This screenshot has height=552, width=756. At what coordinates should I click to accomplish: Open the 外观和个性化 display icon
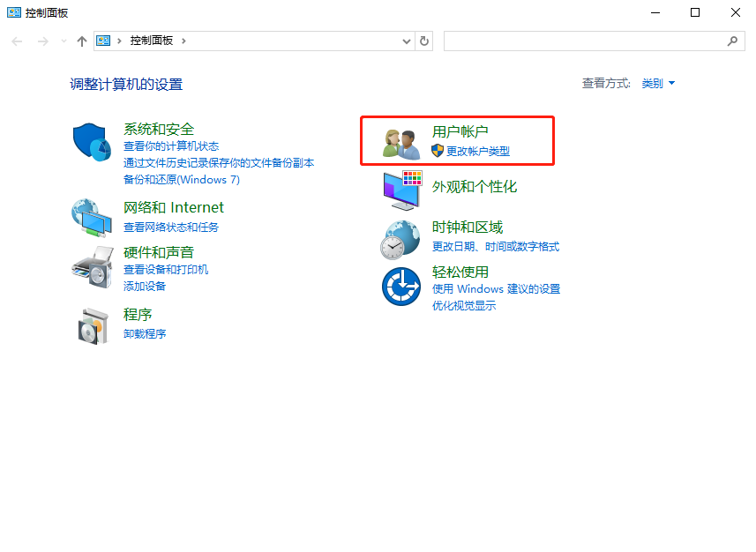pyautogui.click(x=400, y=191)
